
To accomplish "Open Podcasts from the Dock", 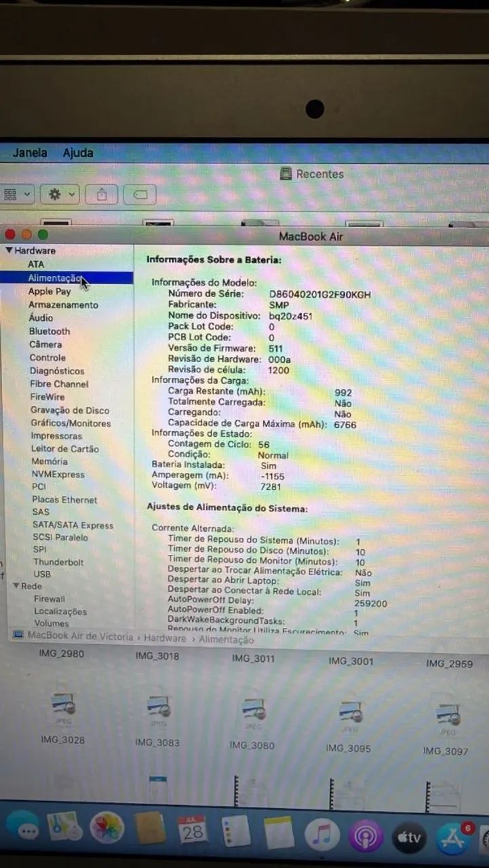I will pyautogui.click(x=366, y=836).
